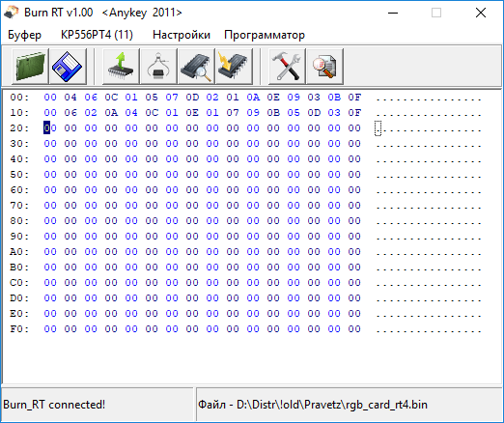The height and width of the screenshot is (423, 504).
Task: Click the Burn_RT connected status panel
Action: [98, 405]
